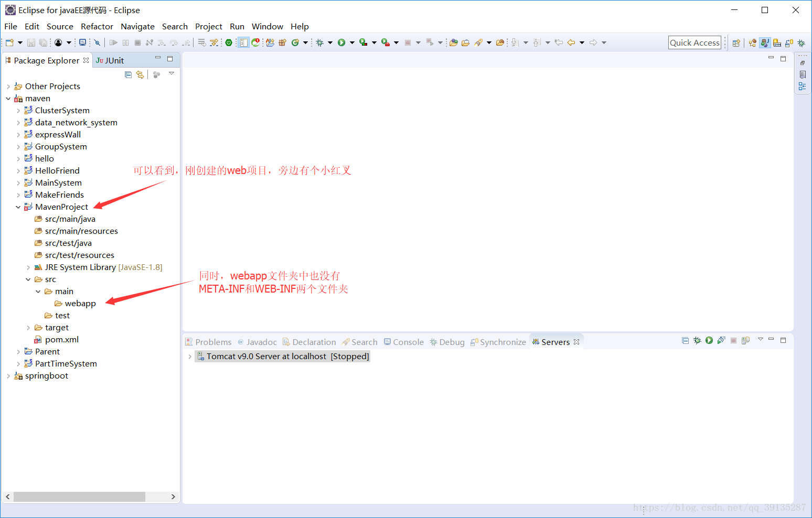Click the yellow Back navigation arrow
The height and width of the screenshot is (518, 812).
(x=571, y=42)
